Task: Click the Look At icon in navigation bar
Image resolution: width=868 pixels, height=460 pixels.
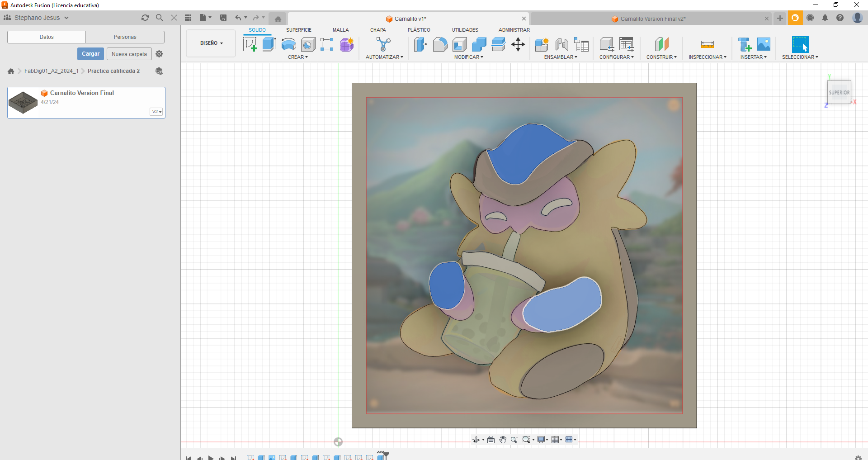Action: [491, 440]
